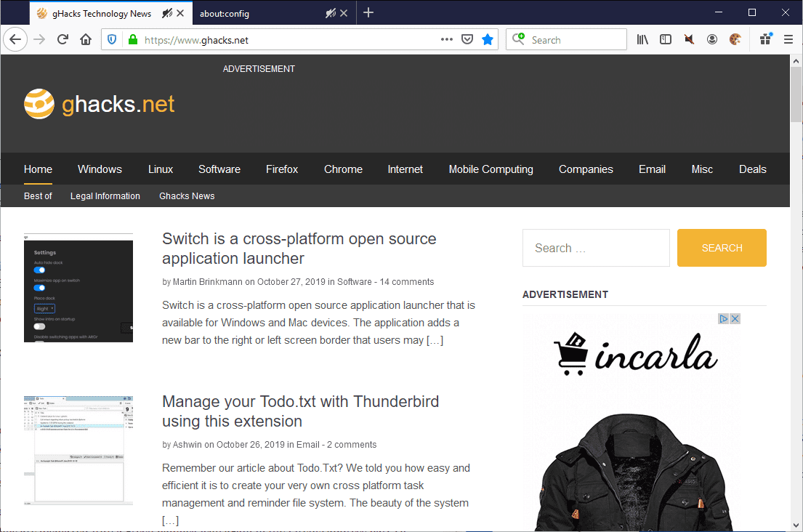Viewport: 803px width, 532px height.
Task: Open the Firefox account menu
Action: coord(712,39)
